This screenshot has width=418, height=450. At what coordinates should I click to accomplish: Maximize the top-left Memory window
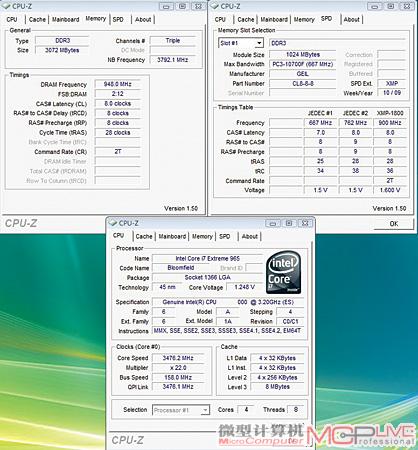point(182,6)
